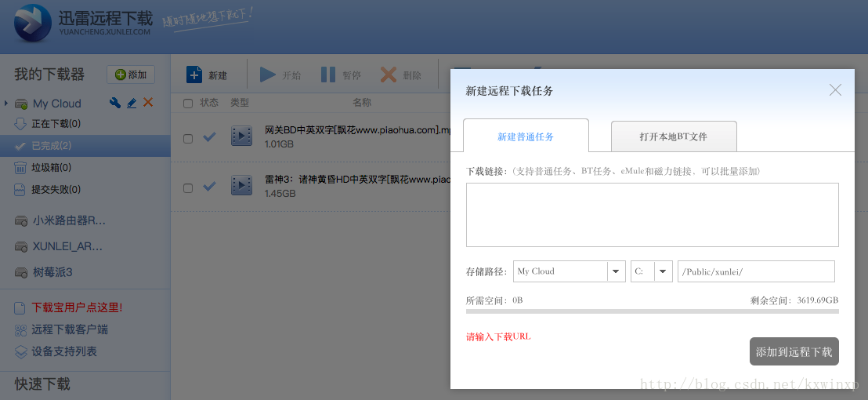Open the 已完成(2) list
Image resolution: width=868 pixels, height=400 pixels.
tap(85, 146)
